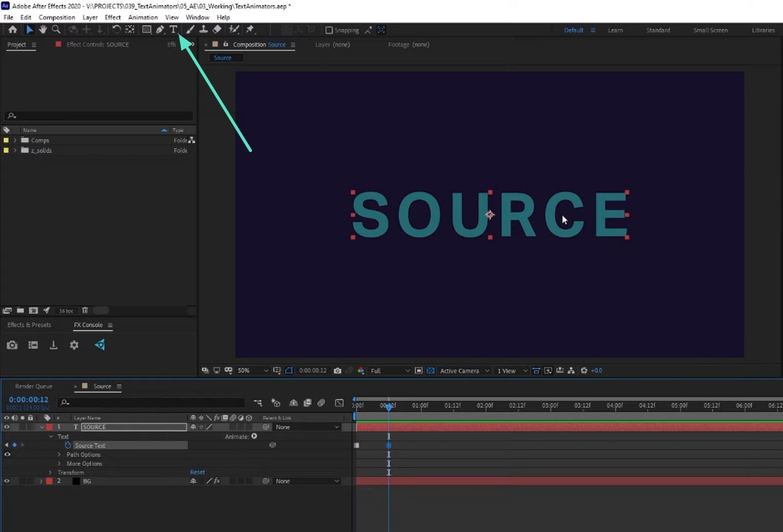Screen dimensions: 783x532
Task: Select the Zoom magnifier tool
Action: click(x=56, y=30)
